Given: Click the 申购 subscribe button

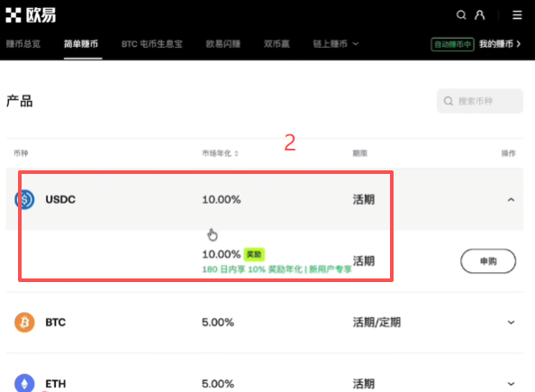Looking at the screenshot, I should tap(488, 261).
